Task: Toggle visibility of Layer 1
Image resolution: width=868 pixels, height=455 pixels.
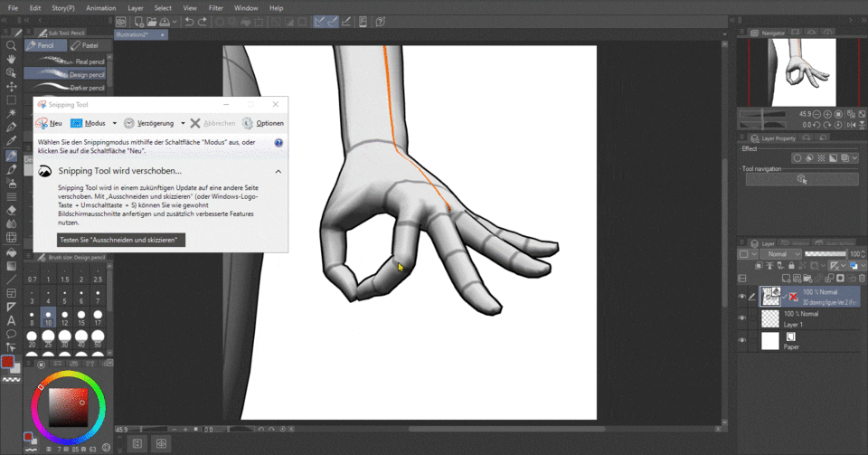Action: [742, 318]
